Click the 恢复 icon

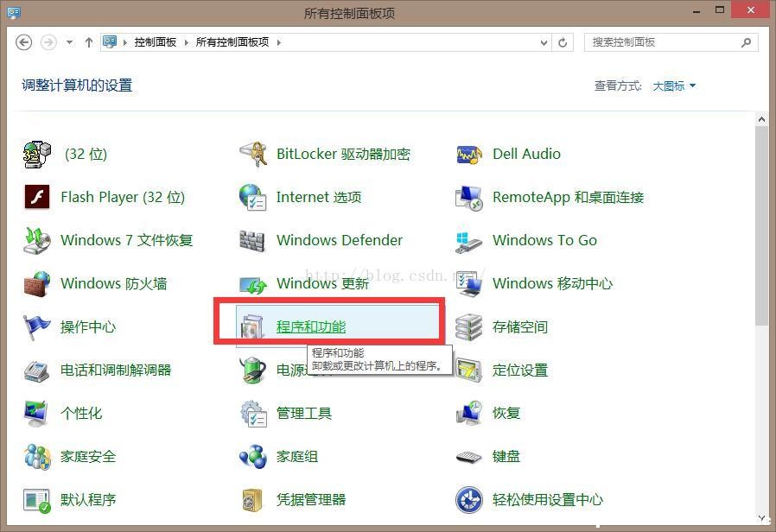[469, 414]
